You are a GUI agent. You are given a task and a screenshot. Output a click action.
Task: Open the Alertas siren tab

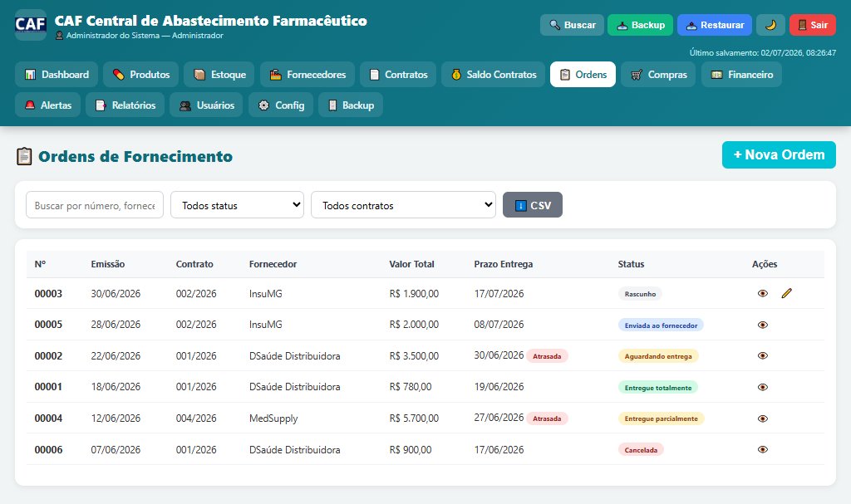47,105
